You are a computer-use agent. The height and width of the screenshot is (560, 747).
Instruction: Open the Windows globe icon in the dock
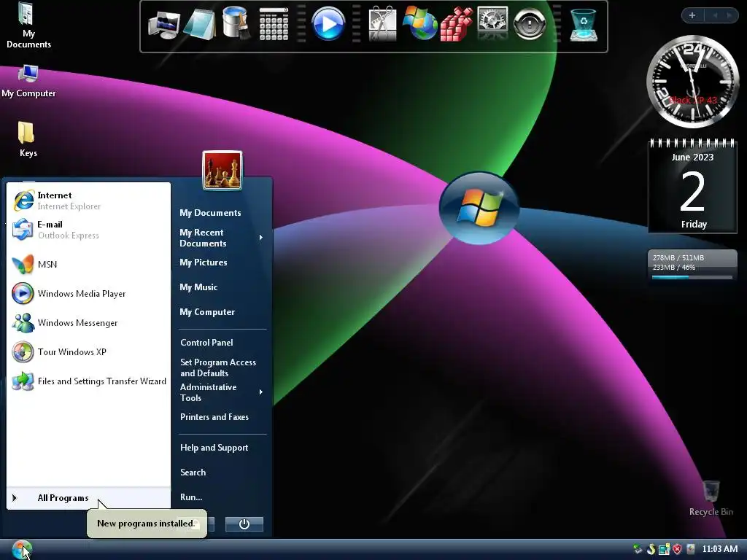pos(419,23)
